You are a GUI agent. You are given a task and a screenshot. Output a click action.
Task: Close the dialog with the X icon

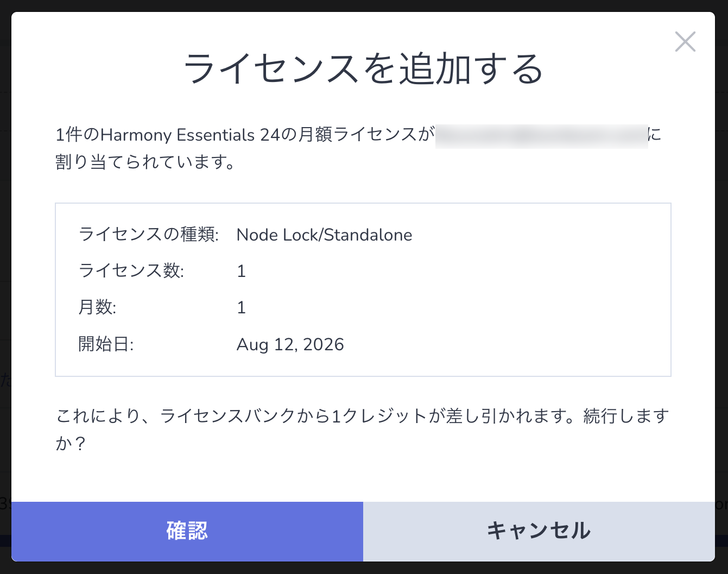click(x=685, y=41)
